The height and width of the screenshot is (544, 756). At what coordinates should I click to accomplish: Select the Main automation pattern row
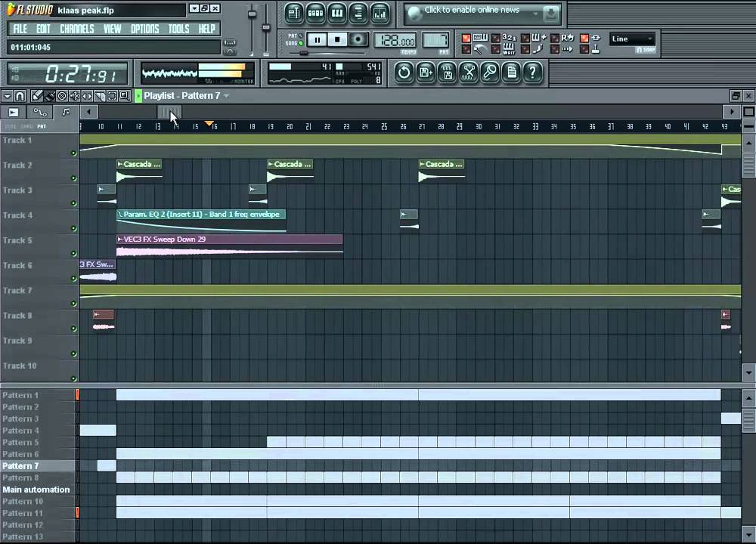(38, 490)
